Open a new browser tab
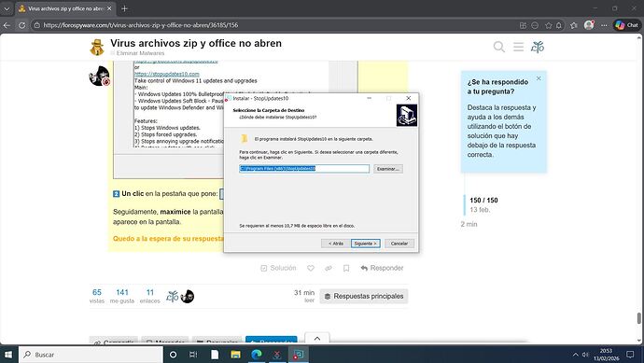Screen dimensions: 644x363 pos(125,8)
